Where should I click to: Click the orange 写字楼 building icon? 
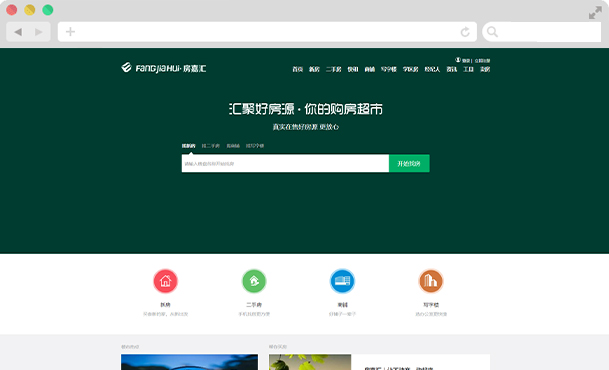[x=431, y=281]
